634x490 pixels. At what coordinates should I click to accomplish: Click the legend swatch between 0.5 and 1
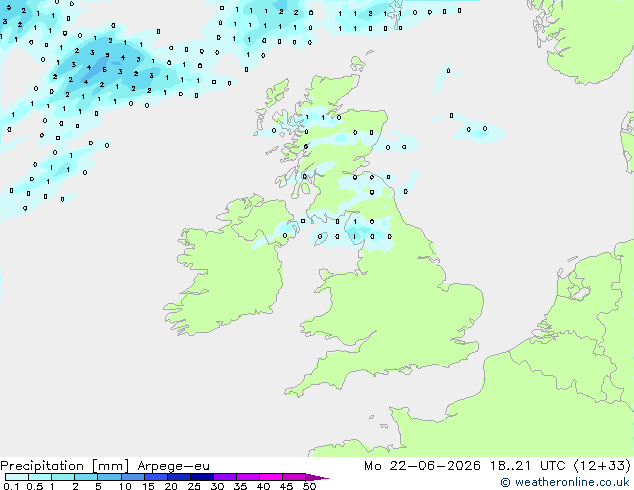pyautogui.click(x=40, y=477)
